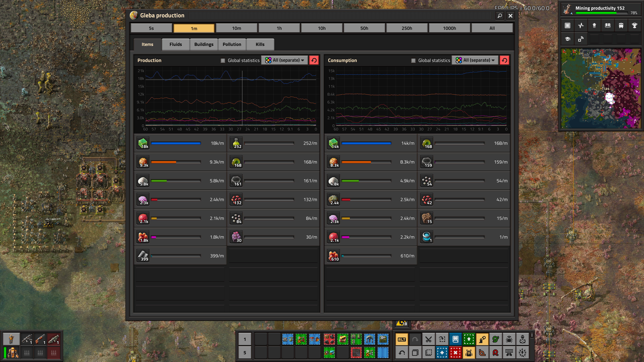Viewport: 644px width, 362px height.
Task: Open Production 'All (separate)' dropdown
Action: click(284, 60)
